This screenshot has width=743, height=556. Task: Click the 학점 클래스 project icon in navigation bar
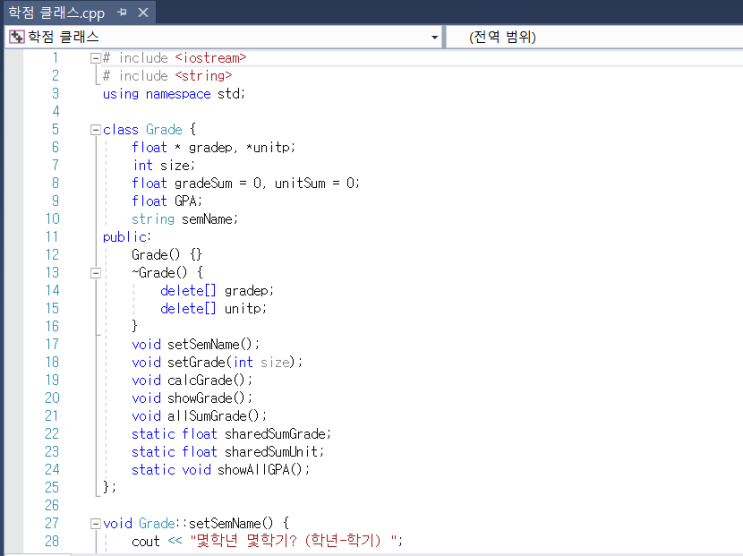pyautogui.click(x=17, y=36)
